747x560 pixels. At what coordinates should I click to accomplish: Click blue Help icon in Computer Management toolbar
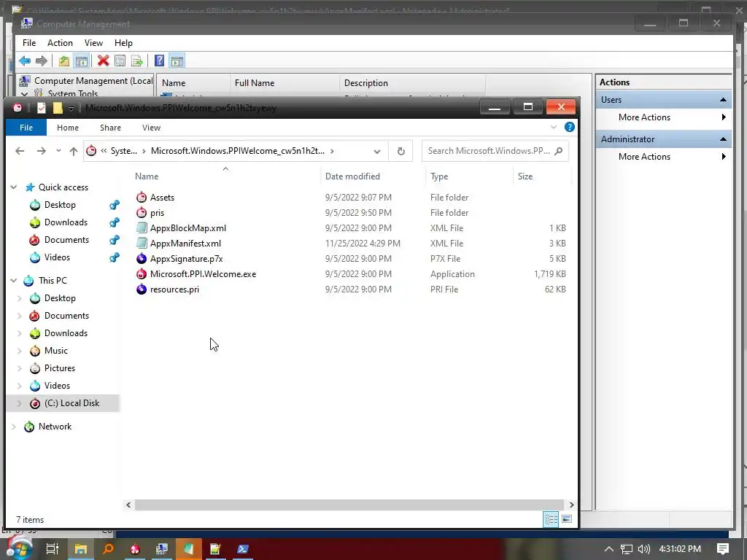[x=160, y=61]
